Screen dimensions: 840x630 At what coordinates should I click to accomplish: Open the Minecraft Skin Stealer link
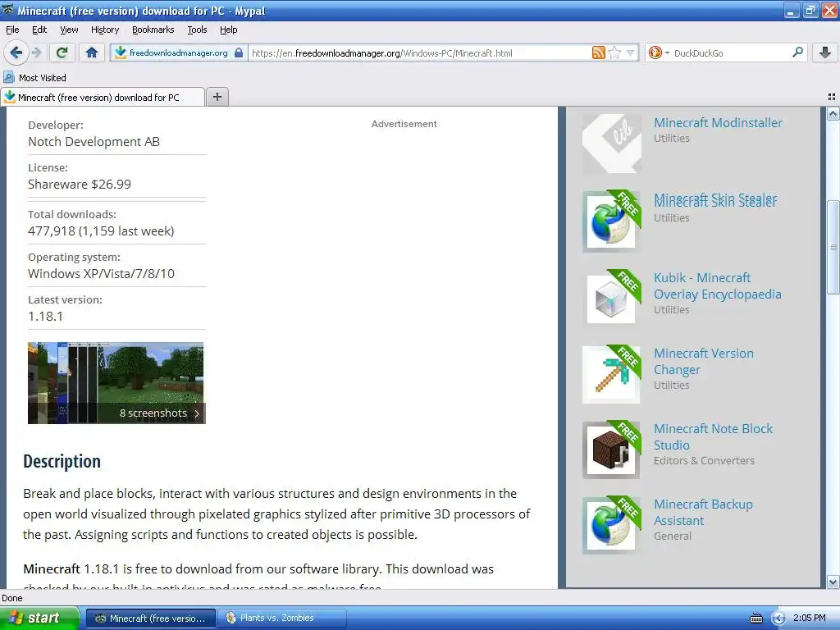coord(715,200)
